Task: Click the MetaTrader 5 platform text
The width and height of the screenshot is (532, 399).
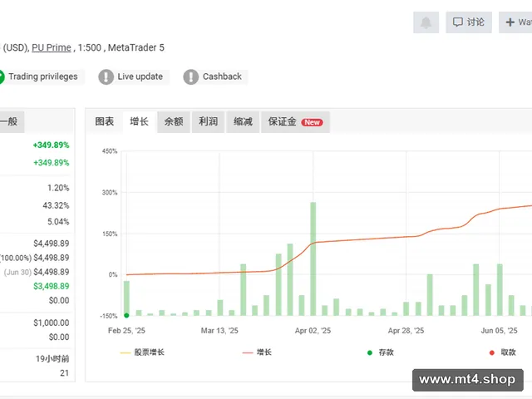Action: pyautogui.click(x=136, y=47)
